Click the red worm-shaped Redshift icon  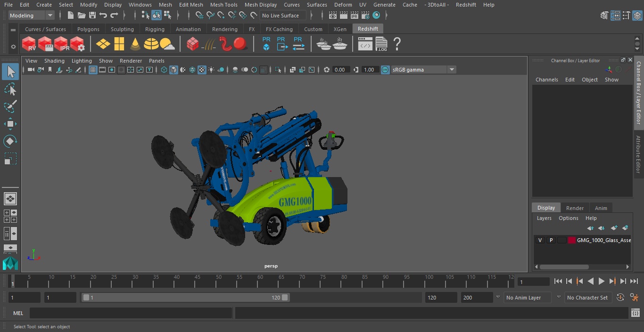(225, 44)
